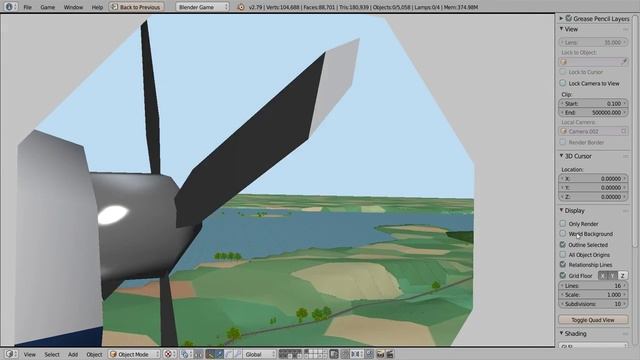Click the second group of layer buttons
The width and height of the screenshot is (640, 360).
coord(316,354)
